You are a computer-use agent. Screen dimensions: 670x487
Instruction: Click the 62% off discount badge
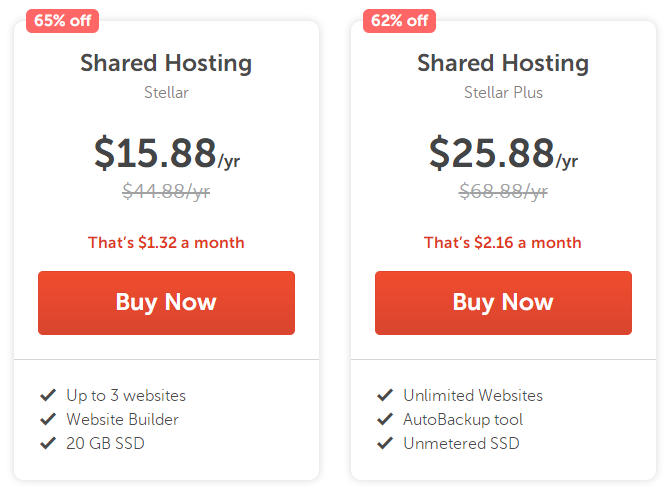click(x=399, y=20)
